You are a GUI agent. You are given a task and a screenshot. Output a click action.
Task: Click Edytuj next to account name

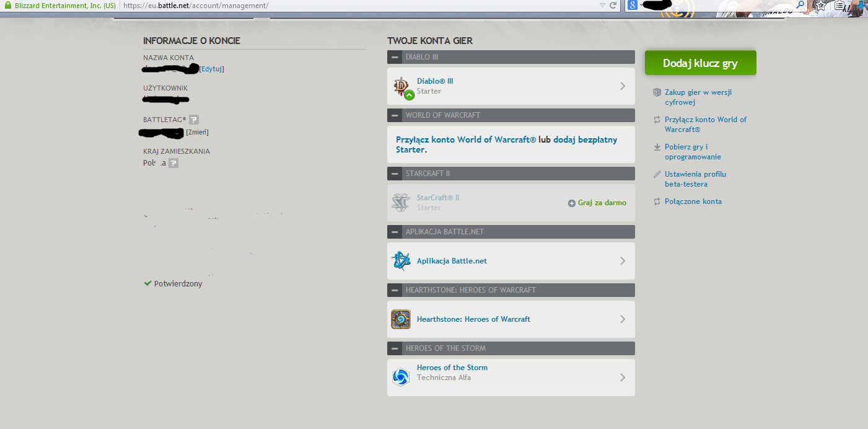click(212, 69)
